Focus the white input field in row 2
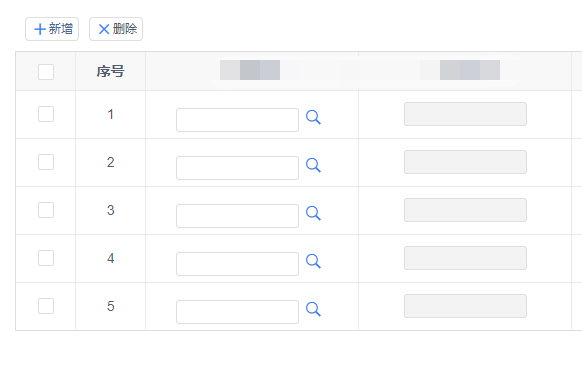The height and width of the screenshot is (370, 582). click(x=238, y=168)
